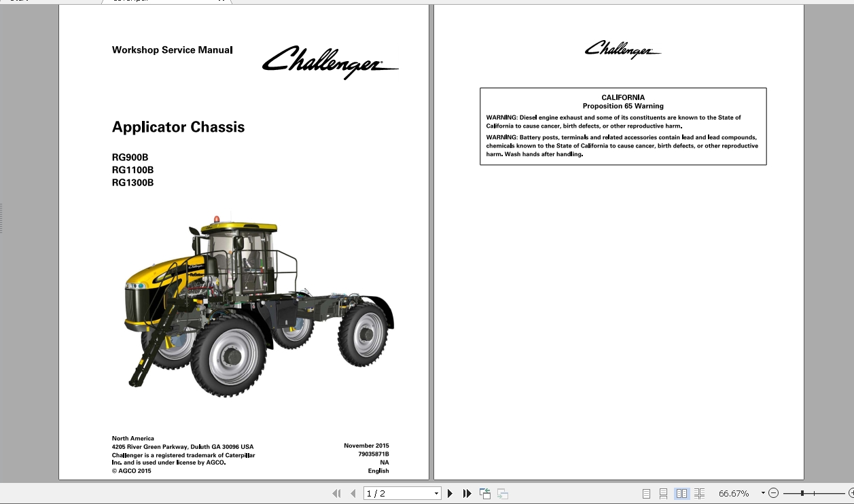Screen dimensions: 854x504
Task: Click the diesel engine exhaust warning paragraph
Action: [613, 122]
